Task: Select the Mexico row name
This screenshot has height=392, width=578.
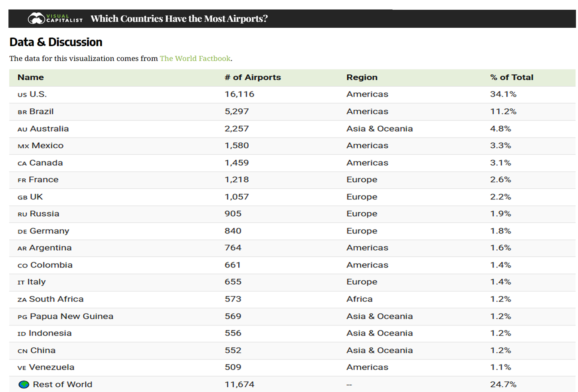Action: (48, 146)
